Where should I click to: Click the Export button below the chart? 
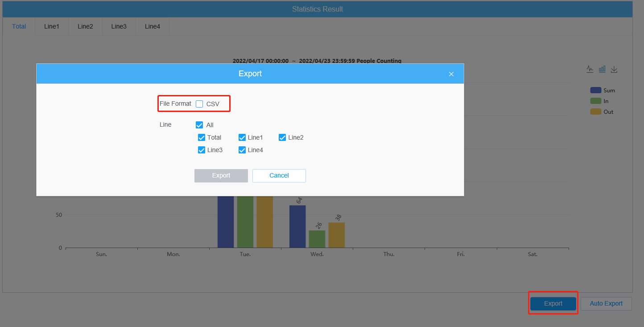553,303
